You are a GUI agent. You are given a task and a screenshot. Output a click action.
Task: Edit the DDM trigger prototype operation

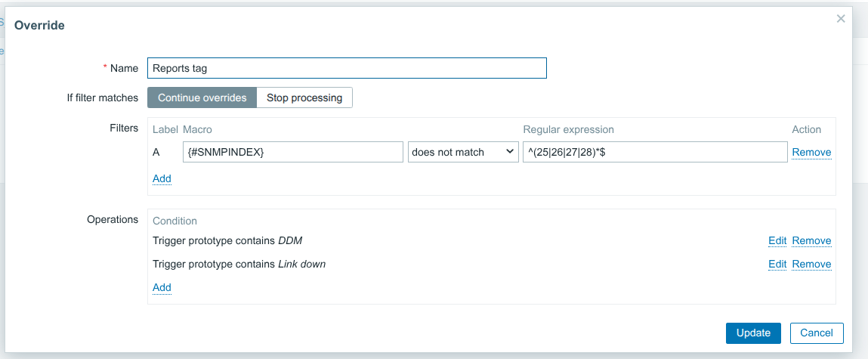click(777, 240)
